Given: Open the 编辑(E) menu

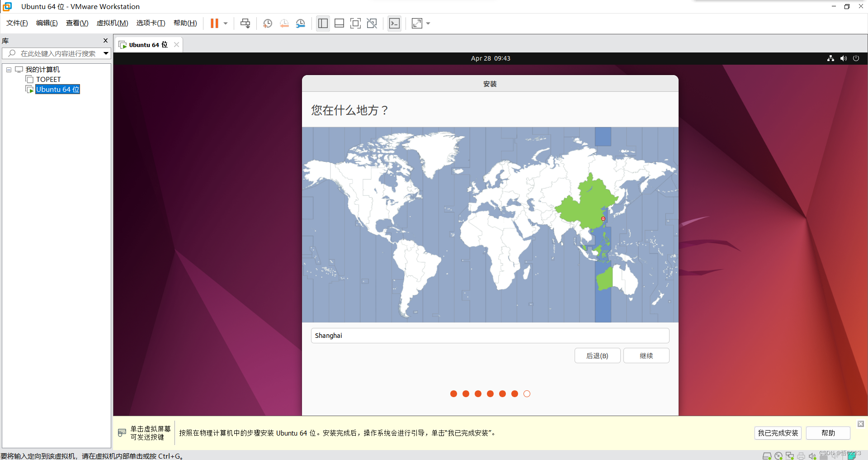Looking at the screenshot, I should coord(47,23).
